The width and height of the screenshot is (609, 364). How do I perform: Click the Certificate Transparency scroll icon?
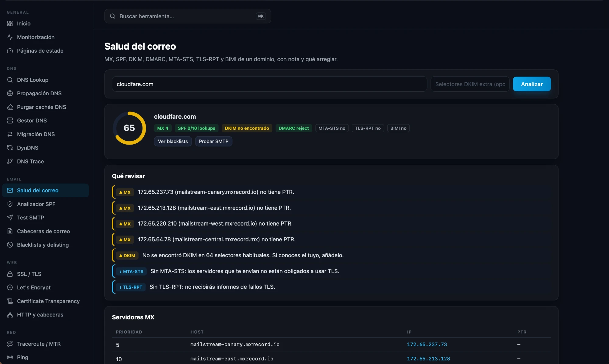click(x=10, y=301)
